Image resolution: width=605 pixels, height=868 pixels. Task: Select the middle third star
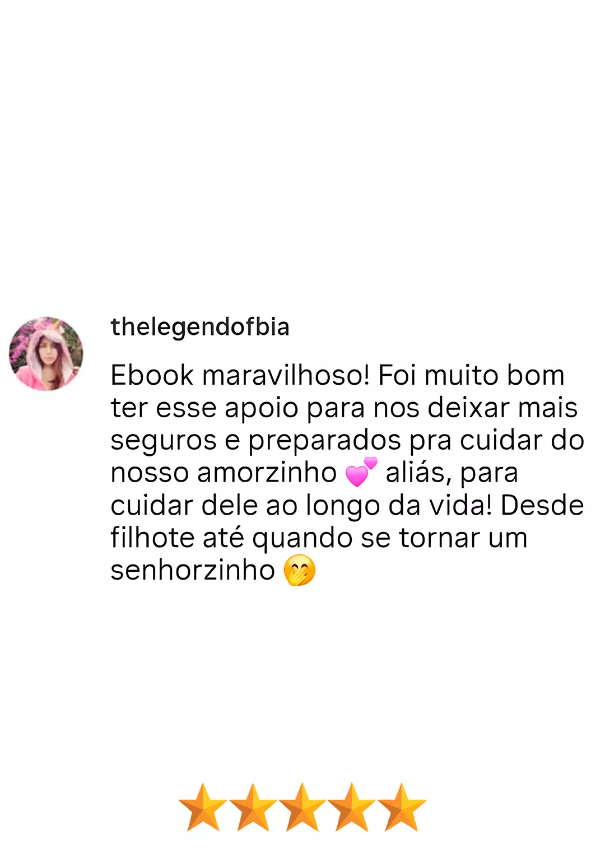tap(302, 807)
